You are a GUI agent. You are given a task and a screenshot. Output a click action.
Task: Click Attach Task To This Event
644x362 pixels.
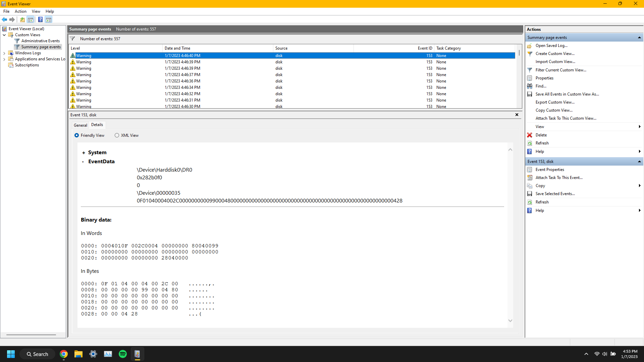pyautogui.click(x=559, y=178)
